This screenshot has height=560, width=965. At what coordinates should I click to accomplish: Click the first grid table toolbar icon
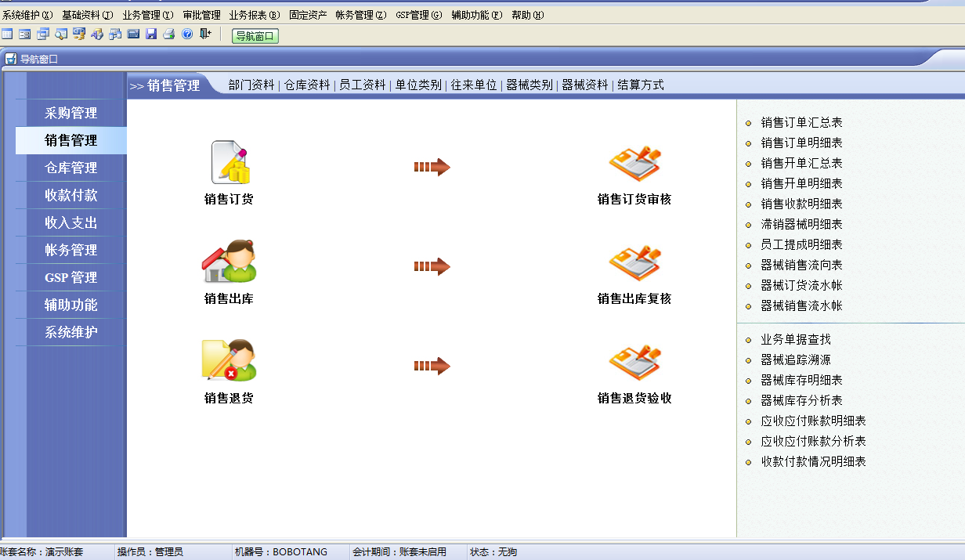(7, 34)
